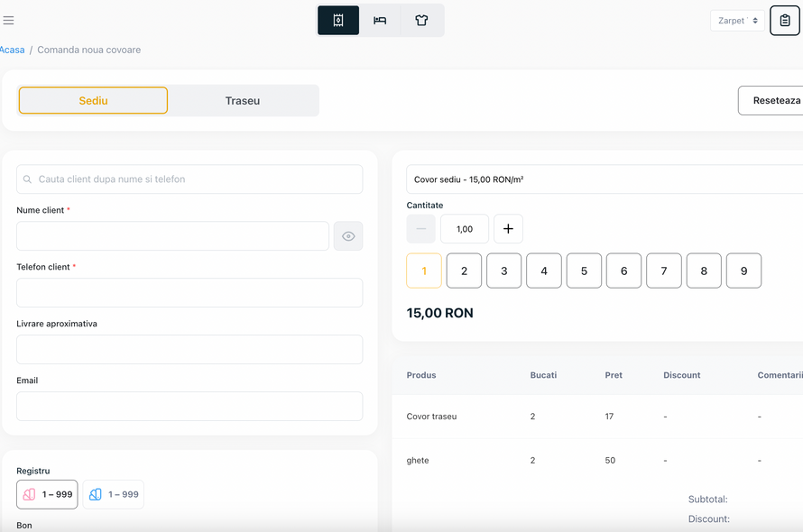Click into the Telefon client field

tap(189, 293)
